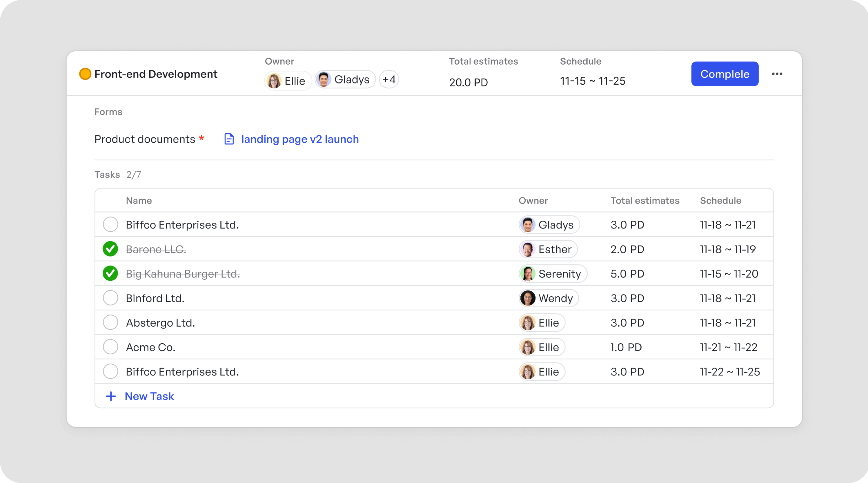Mark Biffco Enterprises Ltd. as complete
The image size is (868, 483).
pos(110,224)
